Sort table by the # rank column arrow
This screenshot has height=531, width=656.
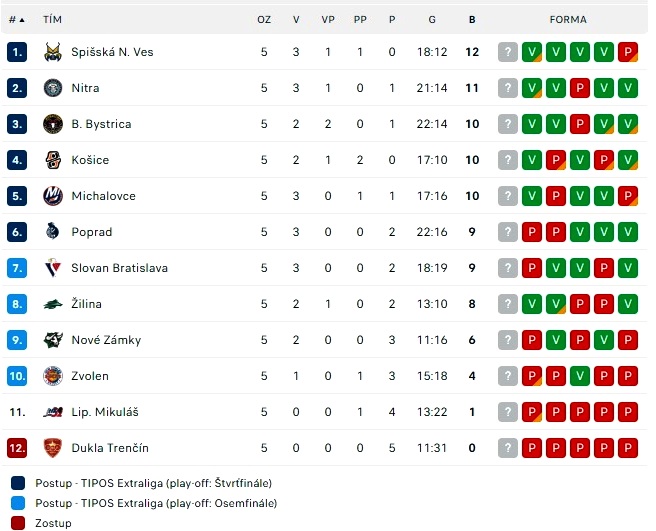tap(22, 20)
